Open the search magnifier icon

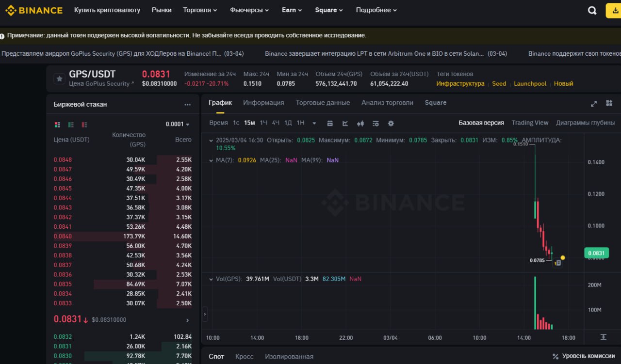(x=592, y=11)
